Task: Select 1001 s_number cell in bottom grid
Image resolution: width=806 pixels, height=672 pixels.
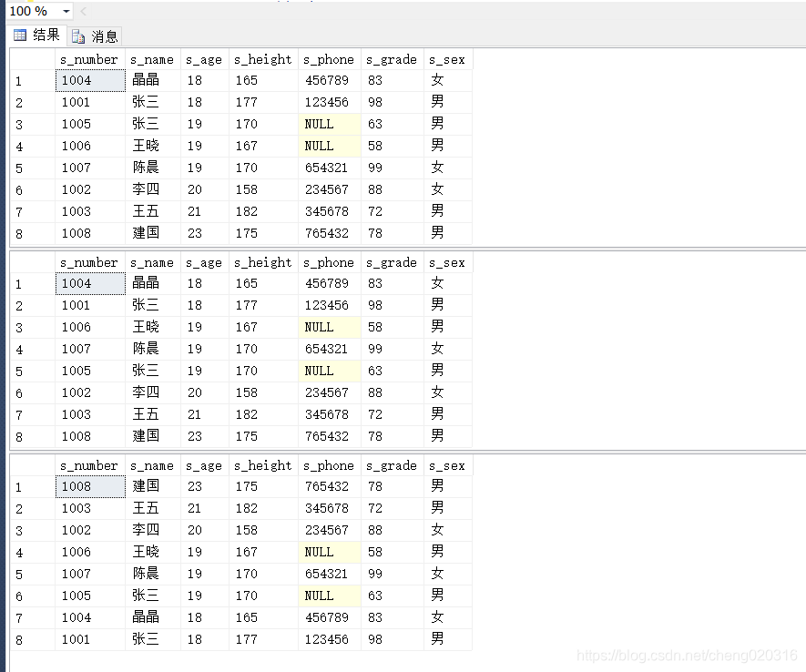Action: click(x=90, y=639)
